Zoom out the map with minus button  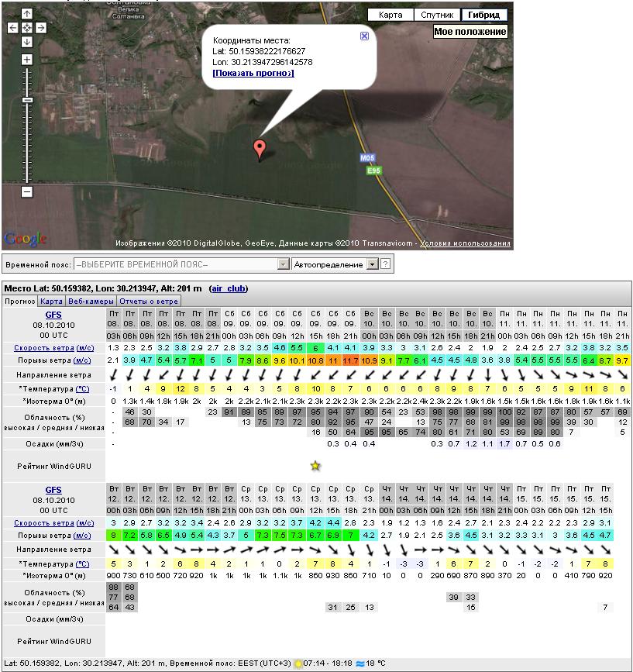click(x=27, y=191)
